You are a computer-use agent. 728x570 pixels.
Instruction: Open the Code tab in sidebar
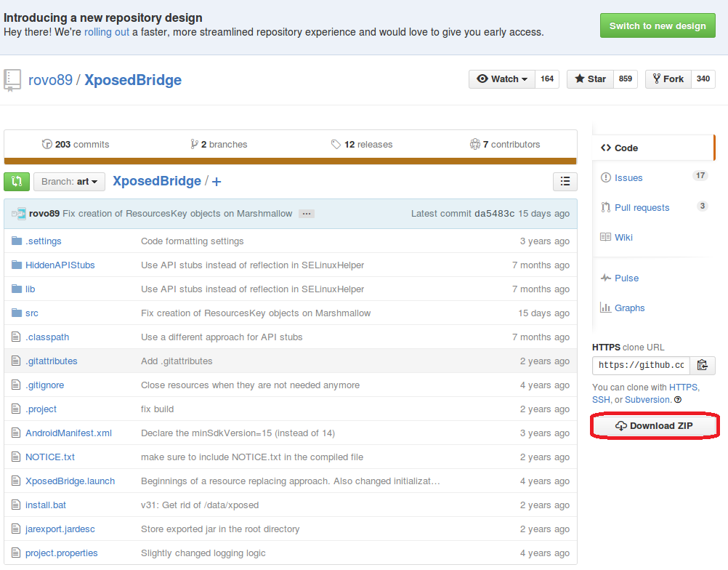click(x=653, y=148)
